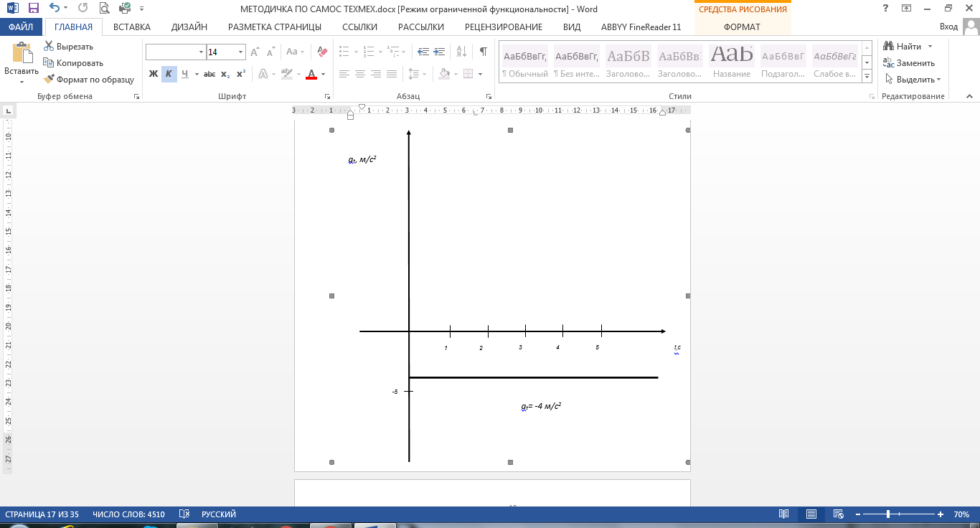
Task: Click Replace (Заменить) in the Editing group
Action: tap(910, 62)
